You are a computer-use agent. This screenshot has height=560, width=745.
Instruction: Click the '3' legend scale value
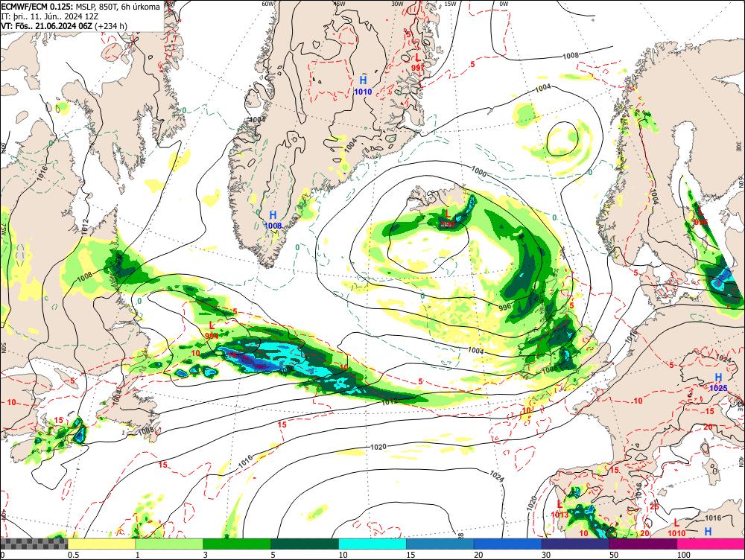(x=206, y=555)
